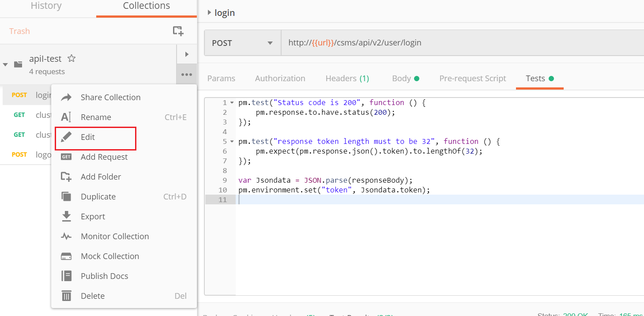The image size is (644, 316).
Task: Click the Duplicate stacked pages icon
Action: (x=66, y=197)
